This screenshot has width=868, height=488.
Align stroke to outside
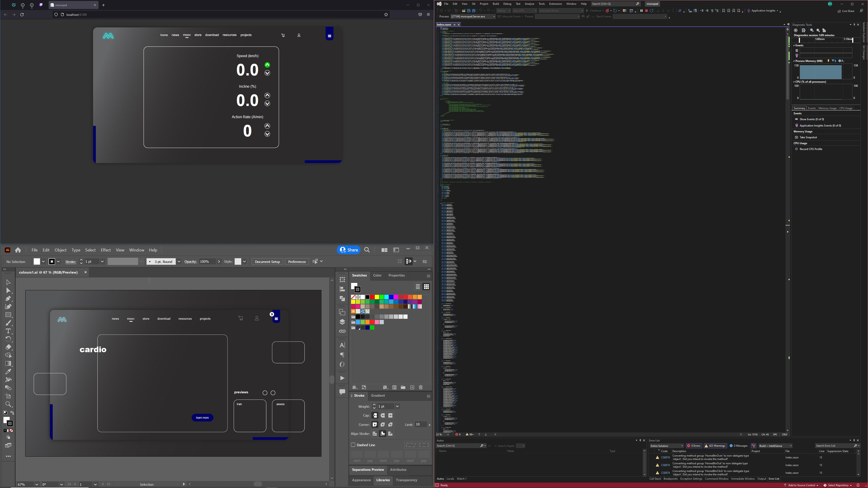[x=391, y=434]
